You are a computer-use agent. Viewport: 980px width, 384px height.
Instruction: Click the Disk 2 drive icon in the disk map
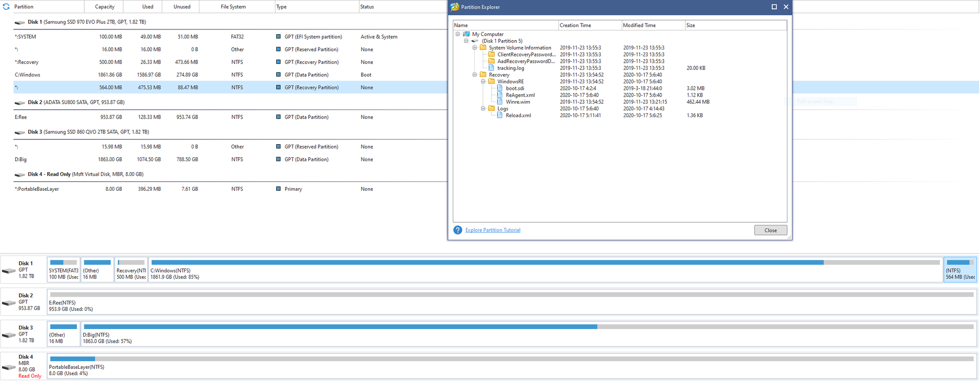point(9,303)
